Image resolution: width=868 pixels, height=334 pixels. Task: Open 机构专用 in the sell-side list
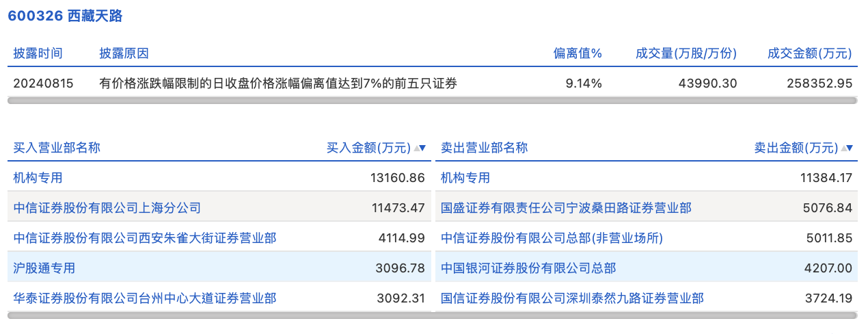pyautogui.click(x=465, y=178)
